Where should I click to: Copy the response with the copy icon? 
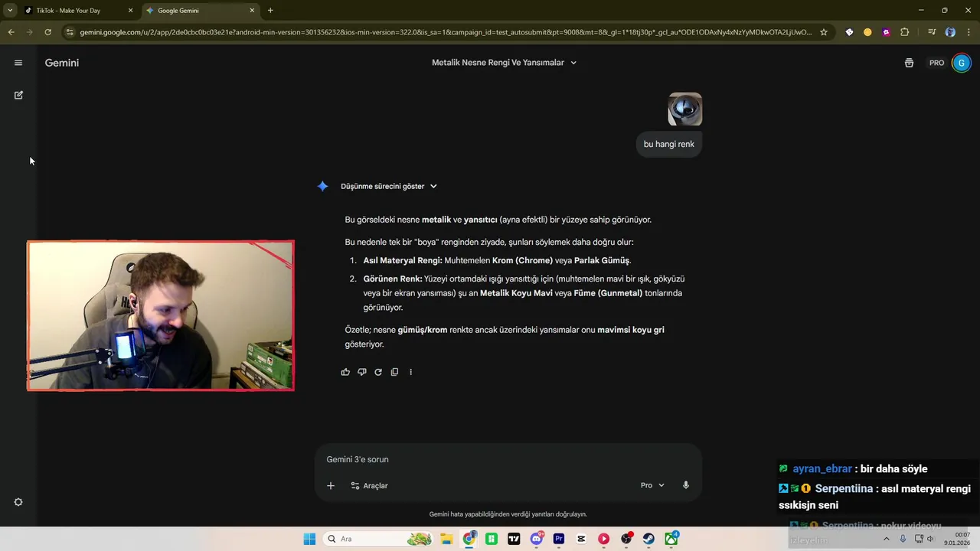point(394,372)
